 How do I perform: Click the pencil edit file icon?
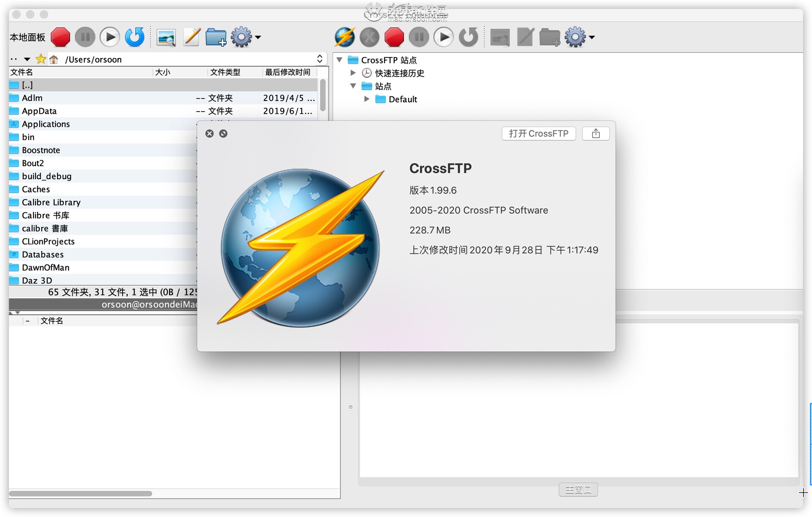(x=192, y=37)
